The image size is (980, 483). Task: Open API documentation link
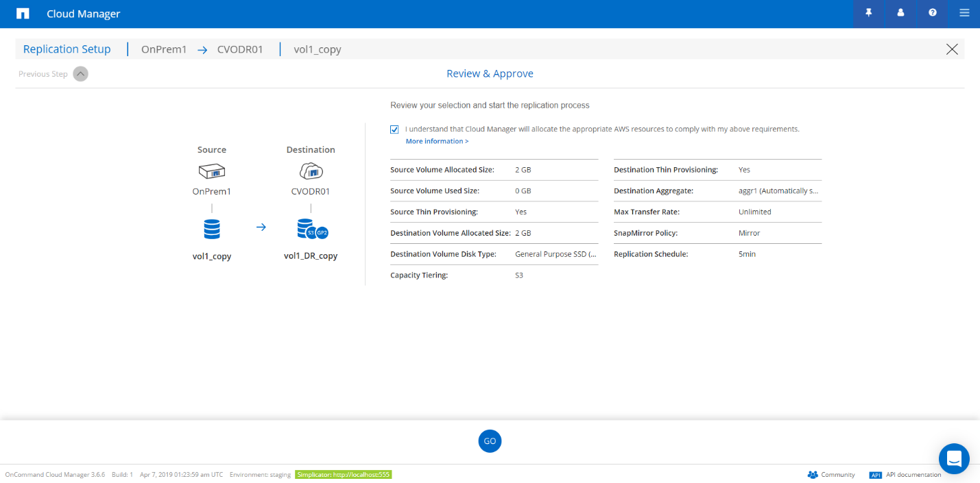point(905,475)
